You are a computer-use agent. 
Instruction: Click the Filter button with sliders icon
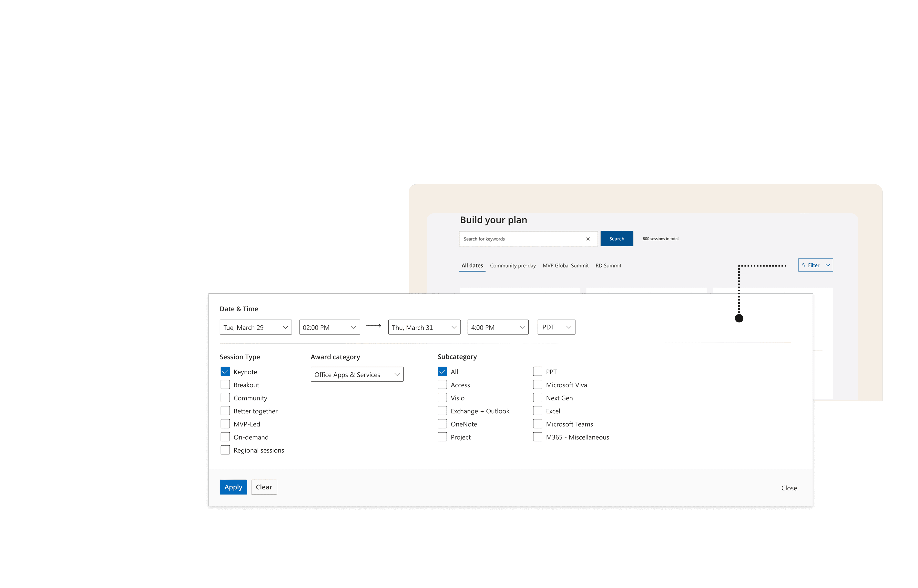(815, 265)
